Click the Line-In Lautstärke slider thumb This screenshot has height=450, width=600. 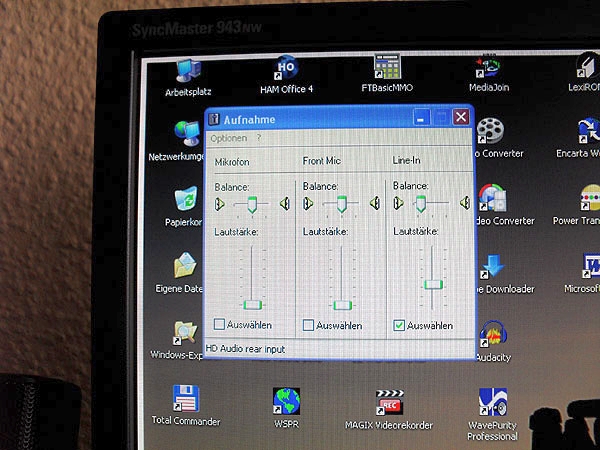434,284
